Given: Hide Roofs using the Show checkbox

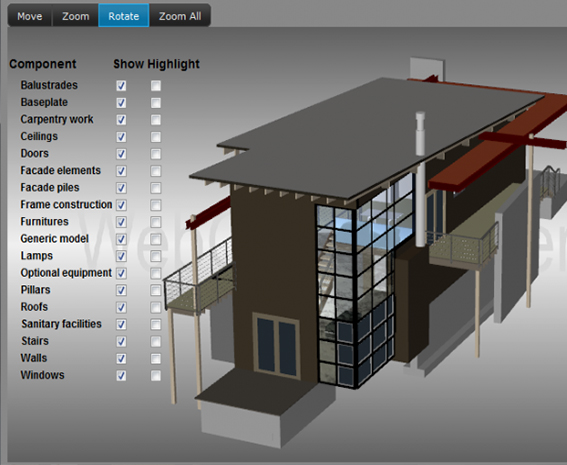Looking at the screenshot, I should click(x=121, y=307).
